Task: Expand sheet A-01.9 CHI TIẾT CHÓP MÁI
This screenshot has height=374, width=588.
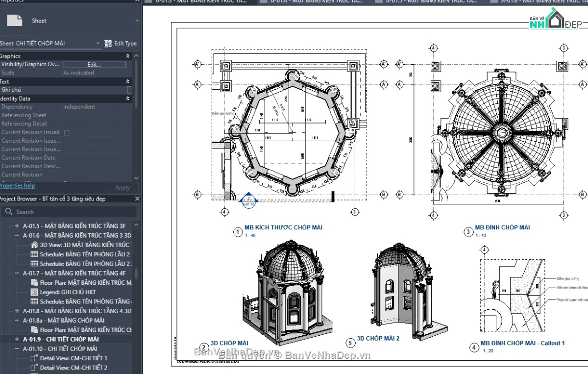Action: (x=17, y=339)
